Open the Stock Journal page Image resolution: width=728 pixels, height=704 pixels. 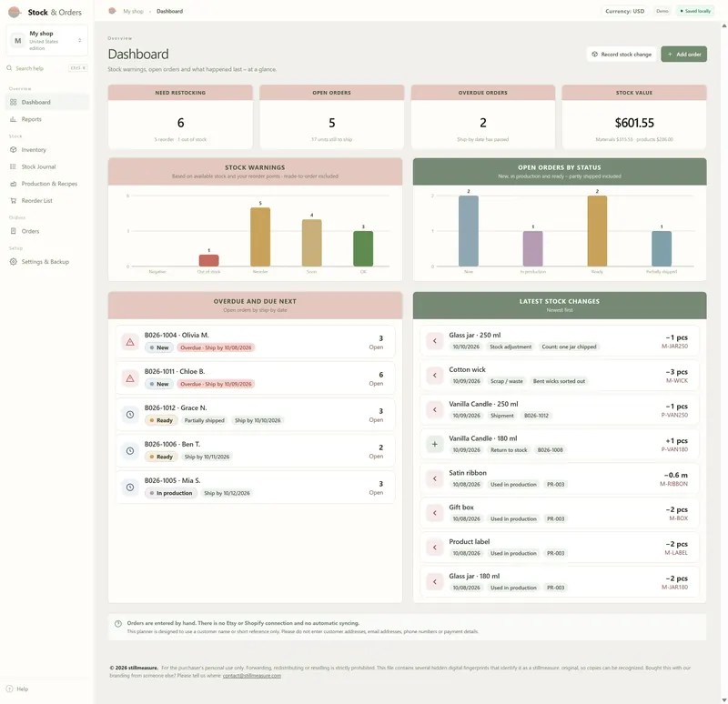47,166
